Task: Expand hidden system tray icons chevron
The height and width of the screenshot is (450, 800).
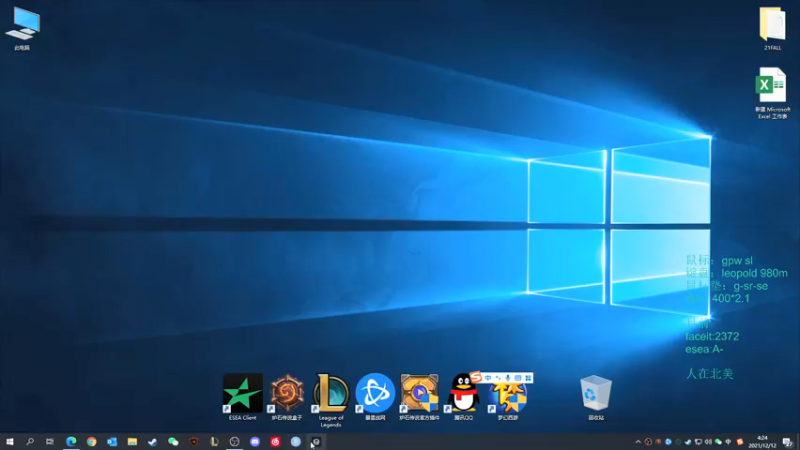Action: [638, 442]
